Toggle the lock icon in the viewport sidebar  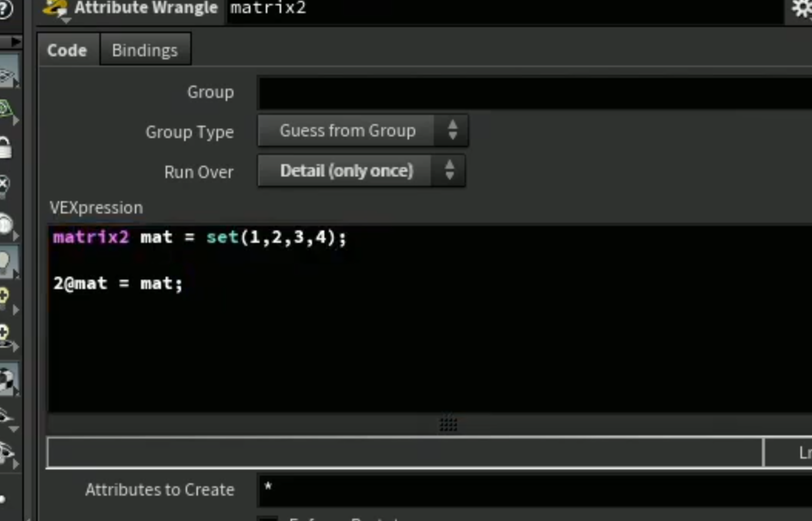(5, 148)
